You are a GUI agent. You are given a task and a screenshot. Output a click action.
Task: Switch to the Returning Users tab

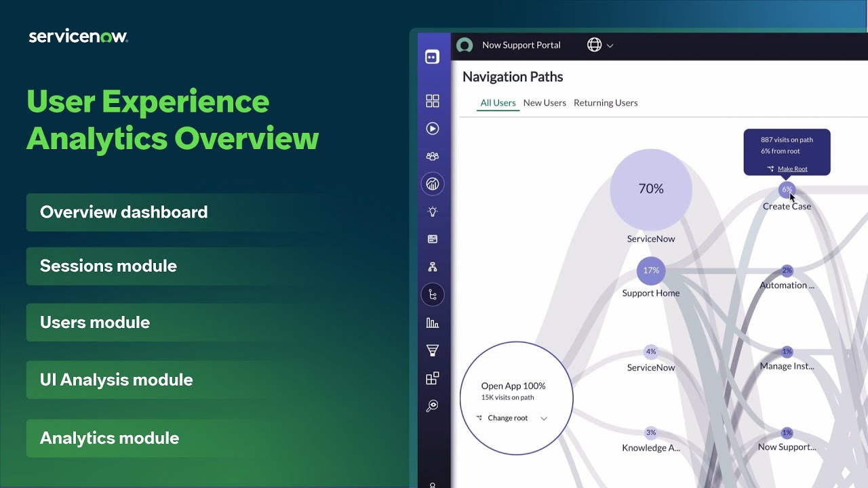606,103
